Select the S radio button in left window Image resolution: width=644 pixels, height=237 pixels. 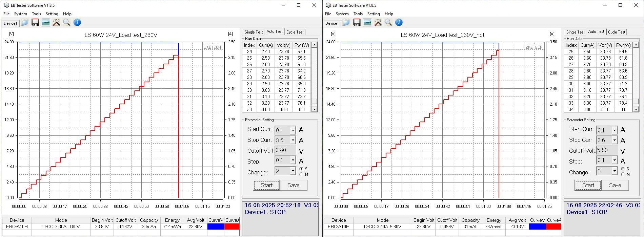click(301, 169)
